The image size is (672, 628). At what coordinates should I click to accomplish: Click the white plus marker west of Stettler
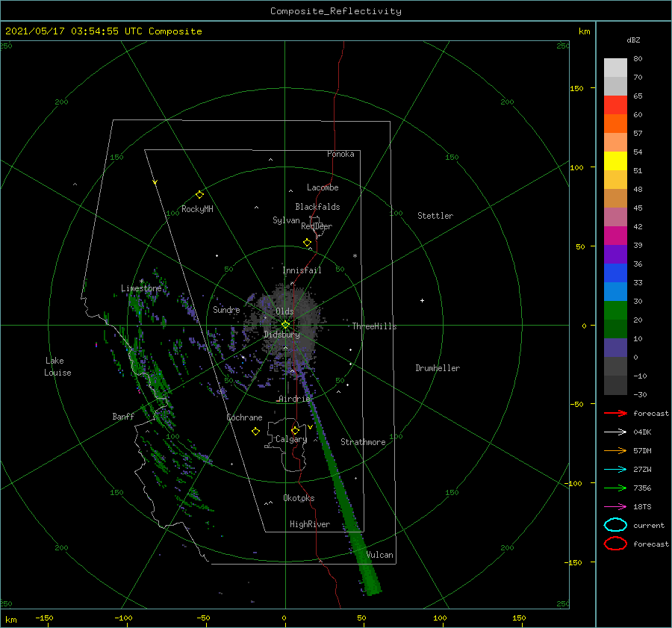422,300
